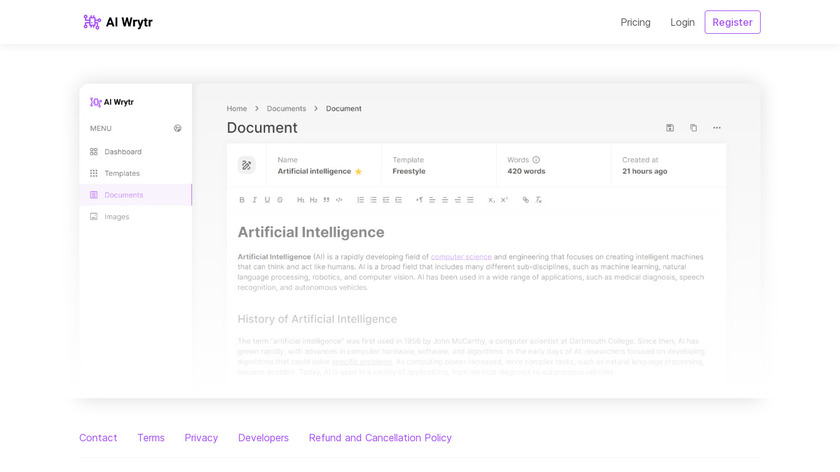The width and height of the screenshot is (840, 472).
Task: Align text left
Action: [432, 200]
